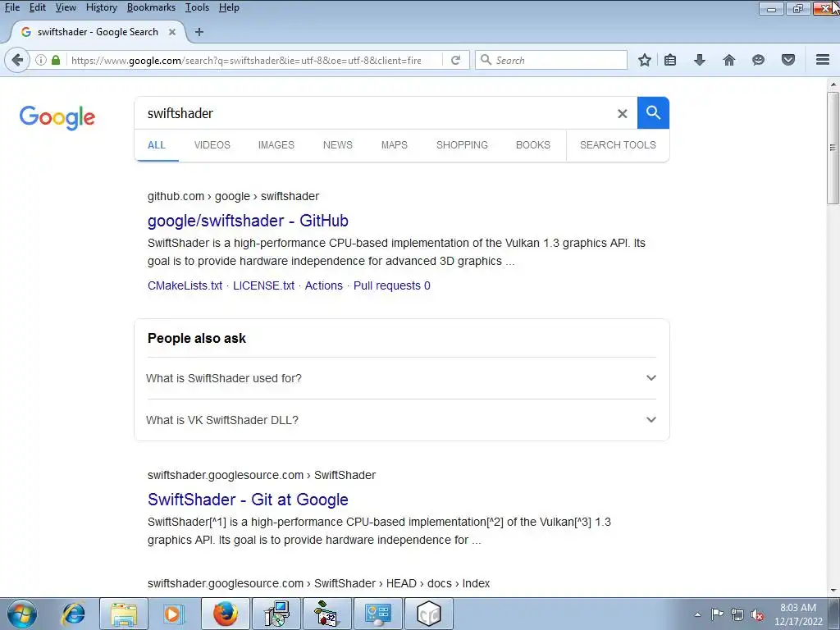The height and width of the screenshot is (630, 840).
Task: Switch to MAPS results tab
Action: (x=395, y=145)
